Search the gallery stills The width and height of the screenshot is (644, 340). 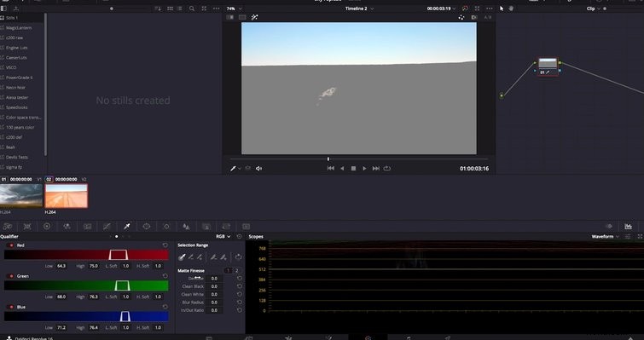click(x=192, y=9)
